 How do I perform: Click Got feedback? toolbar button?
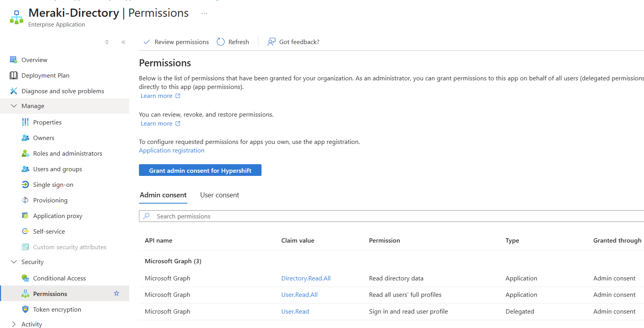coord(294,42)
